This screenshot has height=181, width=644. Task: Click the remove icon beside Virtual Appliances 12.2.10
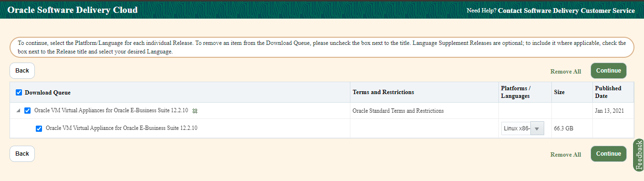point(195,111)
